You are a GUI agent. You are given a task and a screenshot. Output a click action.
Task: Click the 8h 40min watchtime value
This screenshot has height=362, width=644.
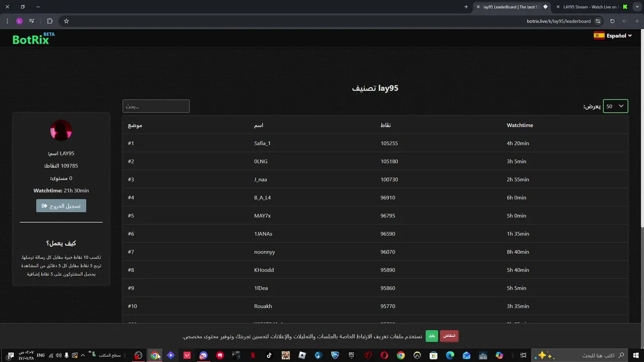(x=518, y=252)
